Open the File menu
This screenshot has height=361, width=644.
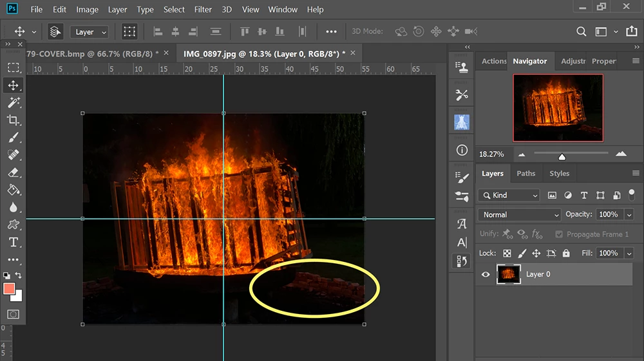click(36, 10)
